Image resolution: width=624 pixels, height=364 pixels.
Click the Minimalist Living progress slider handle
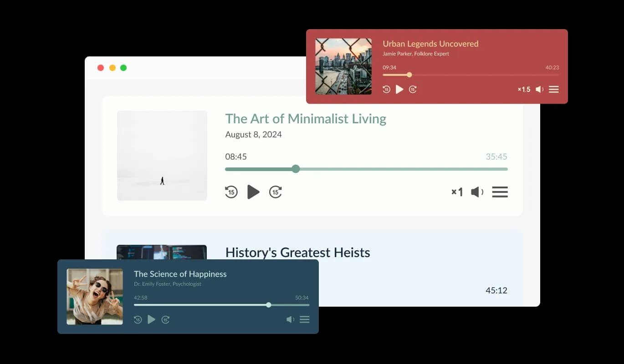point(296,169)
